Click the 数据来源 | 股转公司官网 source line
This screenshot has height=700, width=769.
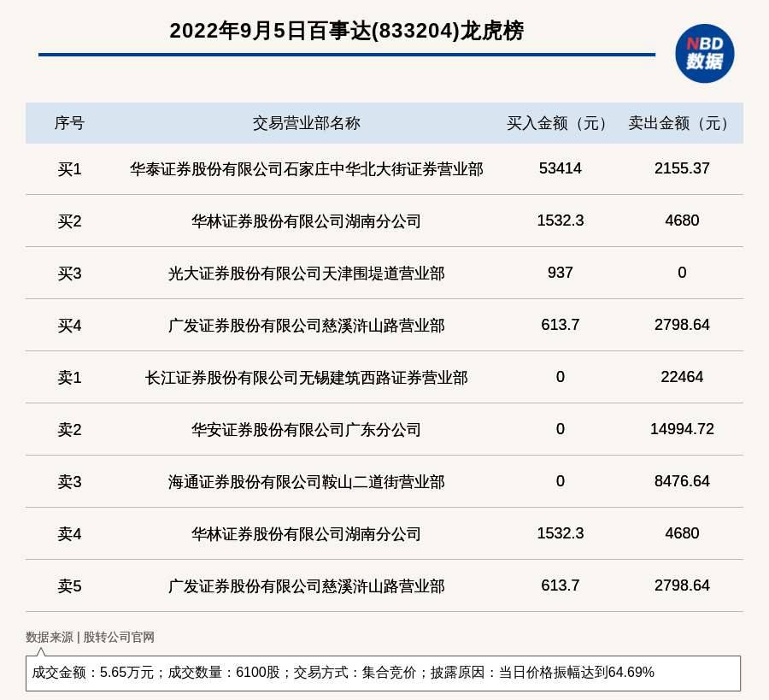tap(90, 638)
